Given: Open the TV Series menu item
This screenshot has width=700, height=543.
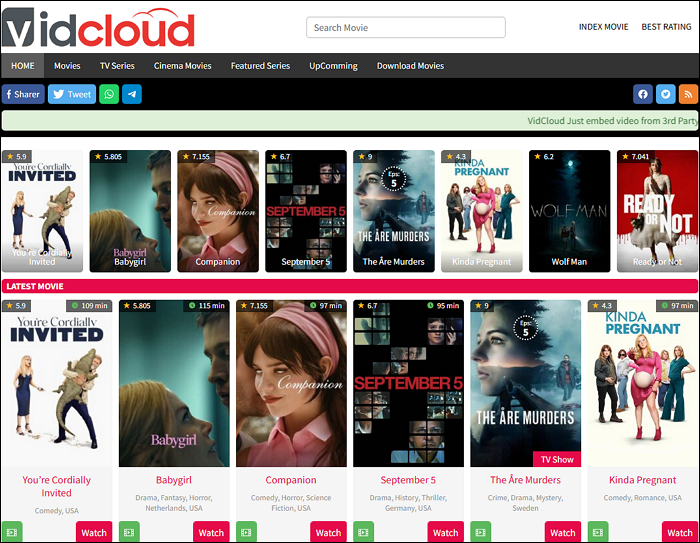Looking at the screenshot, I should pos(117,66).
